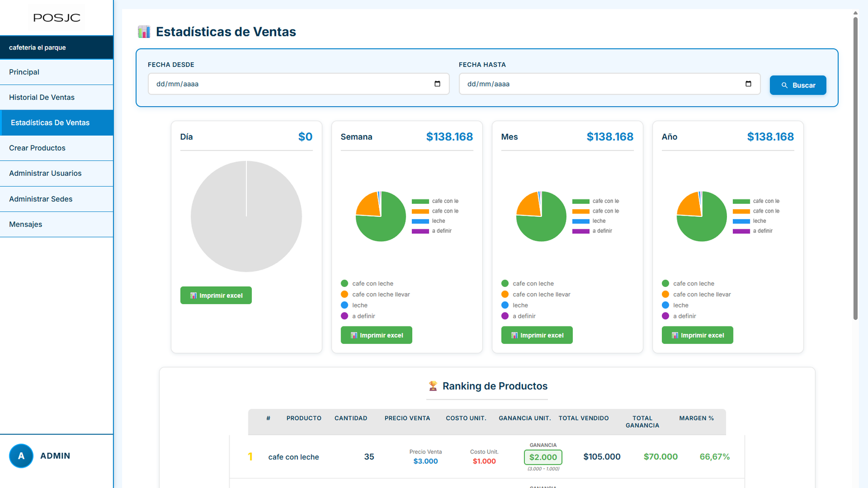Open calendar picker in Fecha Hasta field

pyautogui.click(x=748, y=84)
